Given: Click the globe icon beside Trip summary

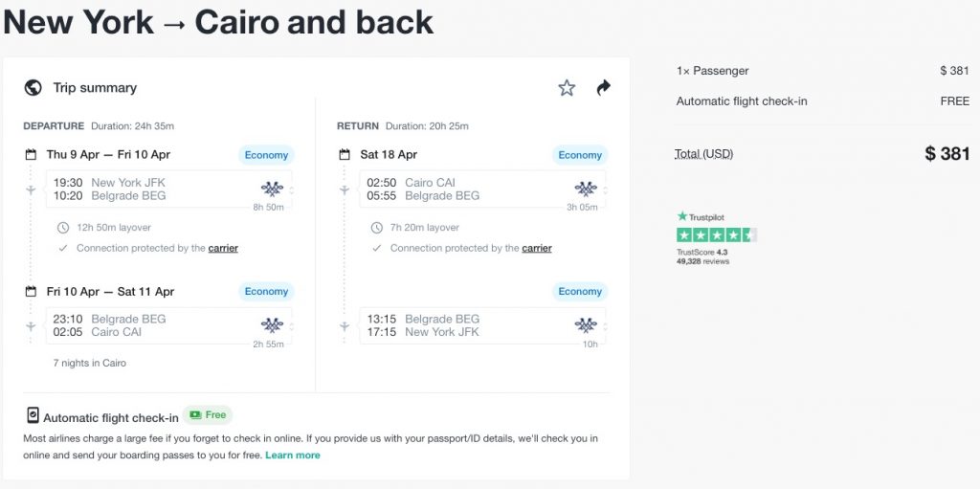Looking at the screenshot, I should pyautogui.click(x=33, y=88).
